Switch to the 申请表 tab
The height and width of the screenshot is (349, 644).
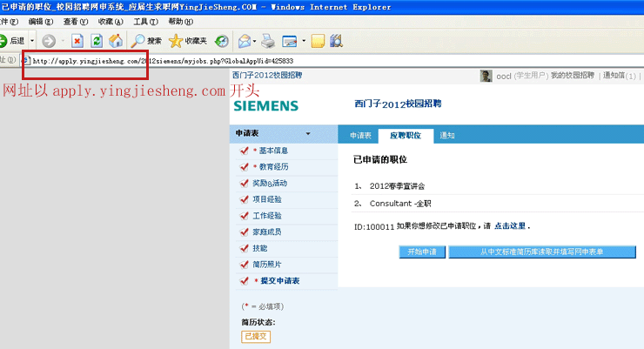360,136
